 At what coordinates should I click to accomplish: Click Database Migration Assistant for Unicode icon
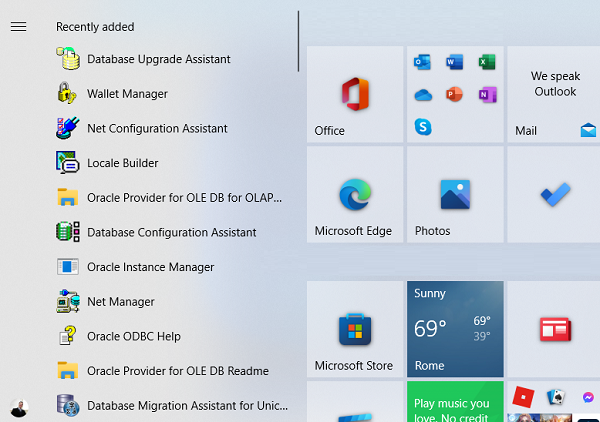(68, 405)
